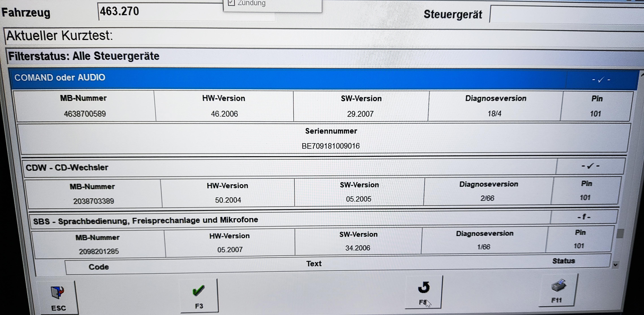Viewport: 644px width, 315px height.
Task: Click the empty Steuergerät field
Action: 566,15
